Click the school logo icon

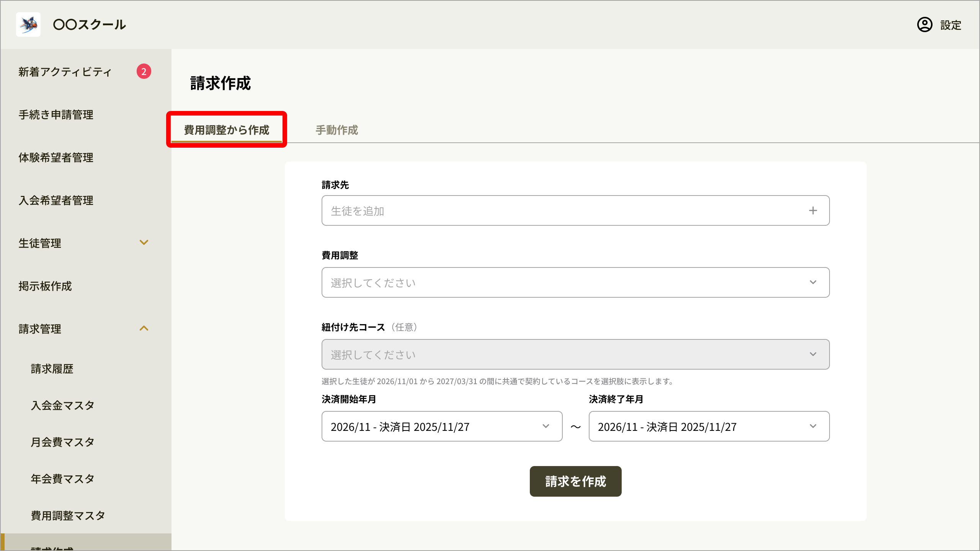[x=28, y=24]
